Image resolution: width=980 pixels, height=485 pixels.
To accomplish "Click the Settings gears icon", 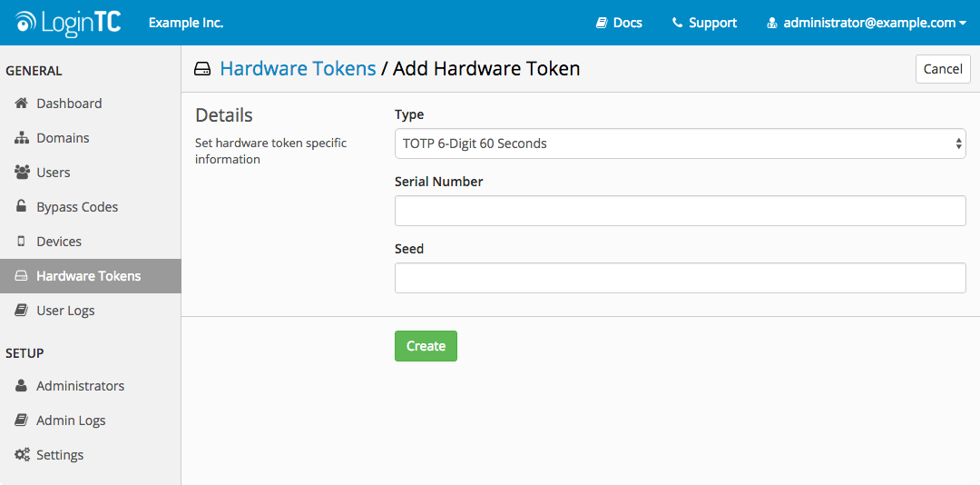I will tap(22, 455).
